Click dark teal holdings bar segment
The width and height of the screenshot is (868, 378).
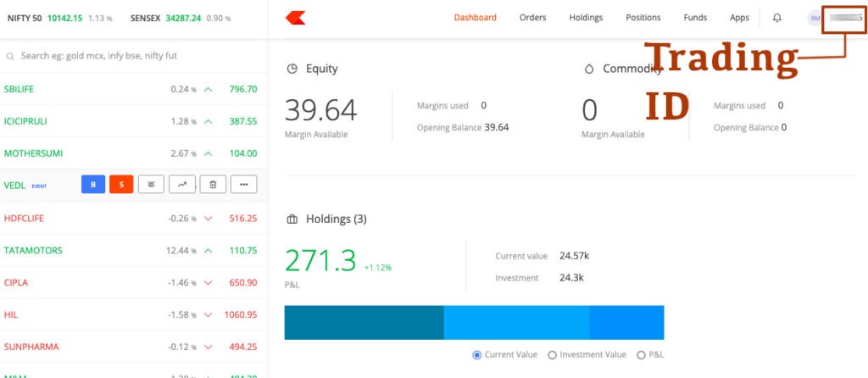point(364,323)
